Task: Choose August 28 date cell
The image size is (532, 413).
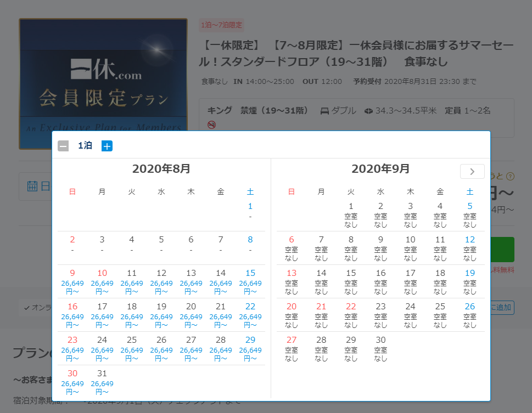Action: click(x=221, y=349)
